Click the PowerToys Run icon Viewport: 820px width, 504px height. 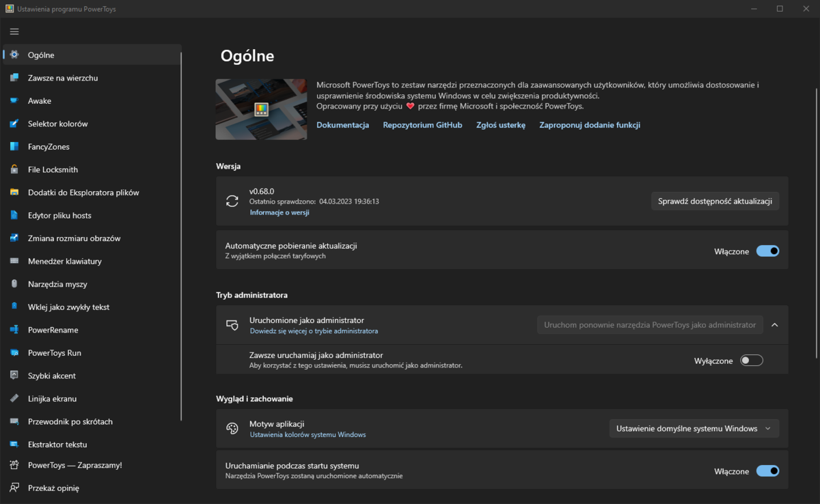click(x=14, y=353)
